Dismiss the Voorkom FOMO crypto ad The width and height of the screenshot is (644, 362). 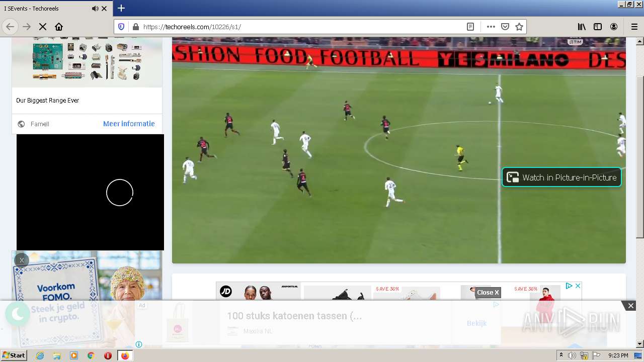point(22,260)
